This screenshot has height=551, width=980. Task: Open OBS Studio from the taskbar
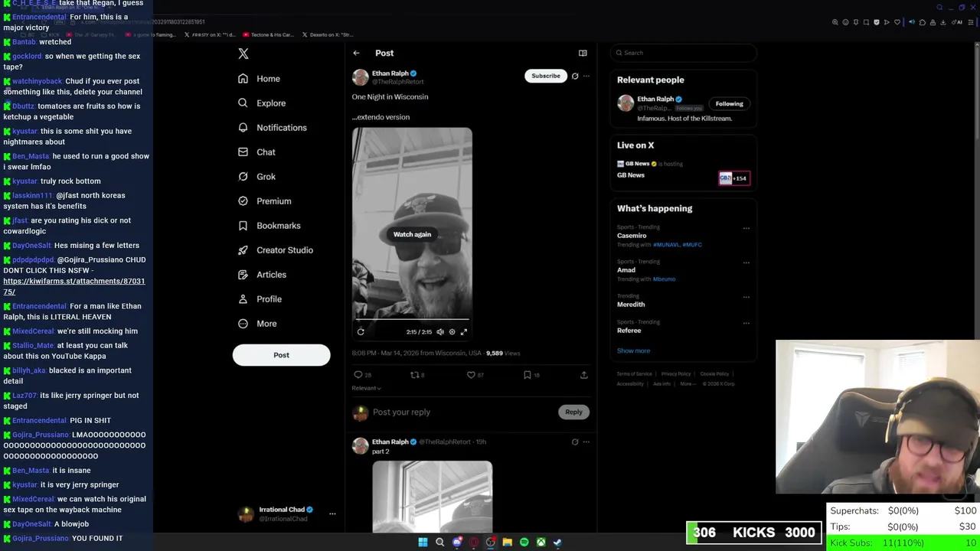coord(490,542)
